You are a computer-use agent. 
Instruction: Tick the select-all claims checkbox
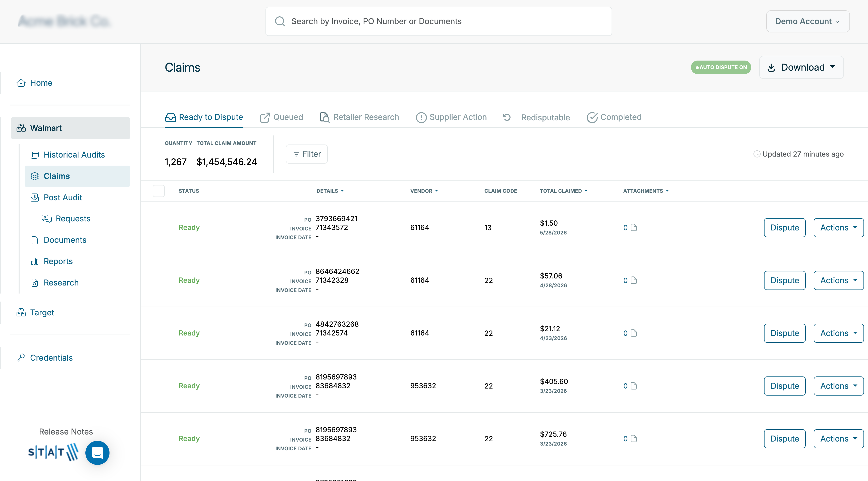pos(158,191)
